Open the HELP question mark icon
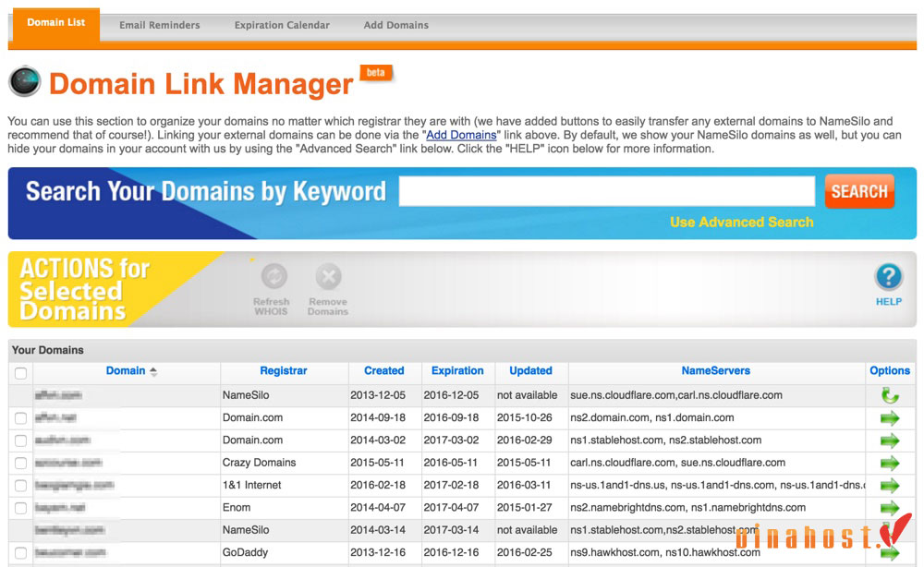The width and height of the screenshot is (924, 567). coord(889,277)
